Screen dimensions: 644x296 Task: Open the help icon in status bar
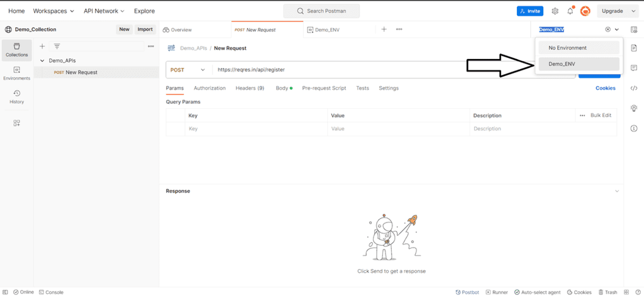(638, 292)
